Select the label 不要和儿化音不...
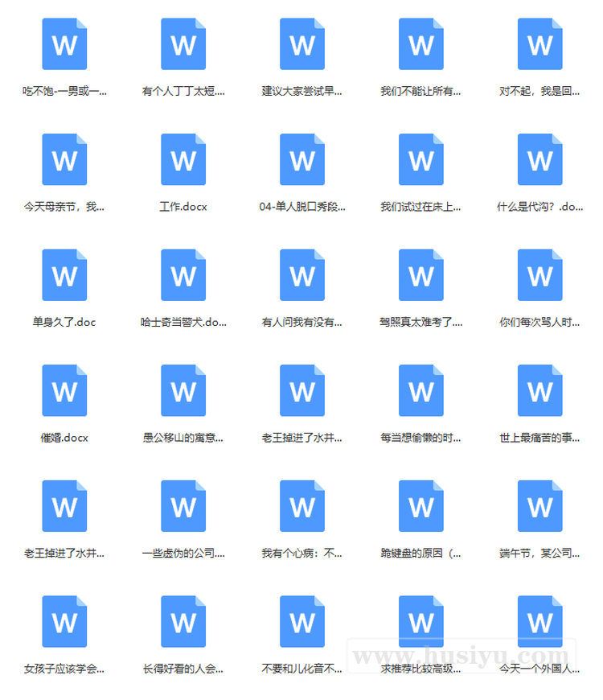The width and height of the screenshot is (603, 700). point(302,669)
